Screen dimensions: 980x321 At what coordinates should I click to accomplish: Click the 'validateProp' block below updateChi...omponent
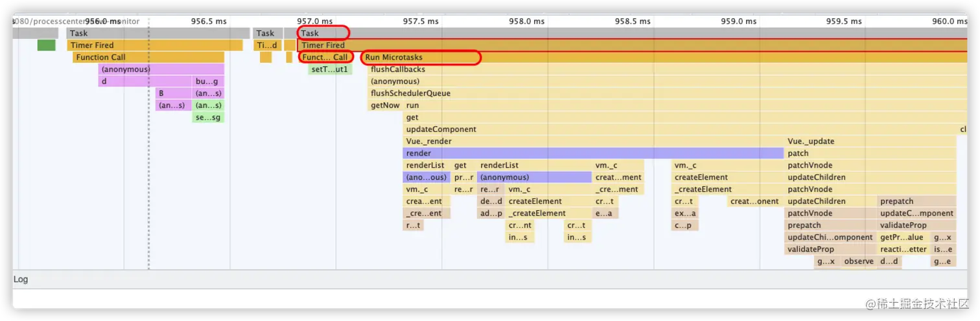tap(830, 249)
